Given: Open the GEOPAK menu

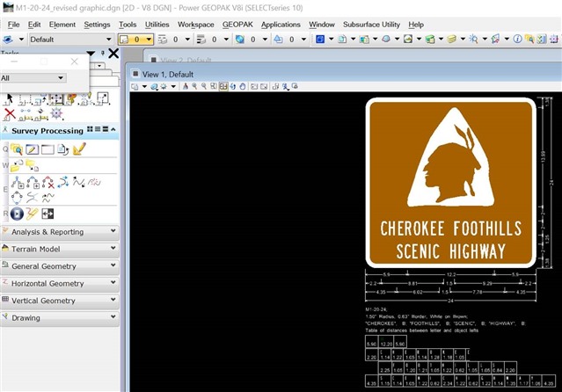Looking at the screenshot, I should (x=237, y=25).
